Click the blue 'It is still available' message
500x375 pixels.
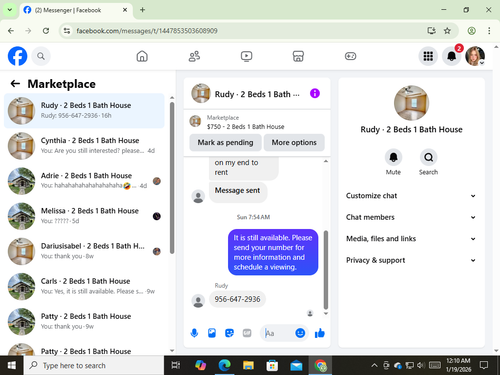[x=273, y=252]
